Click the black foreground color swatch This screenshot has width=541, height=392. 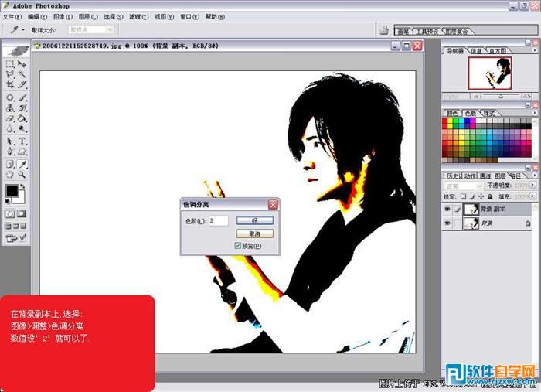click(12, 190)
